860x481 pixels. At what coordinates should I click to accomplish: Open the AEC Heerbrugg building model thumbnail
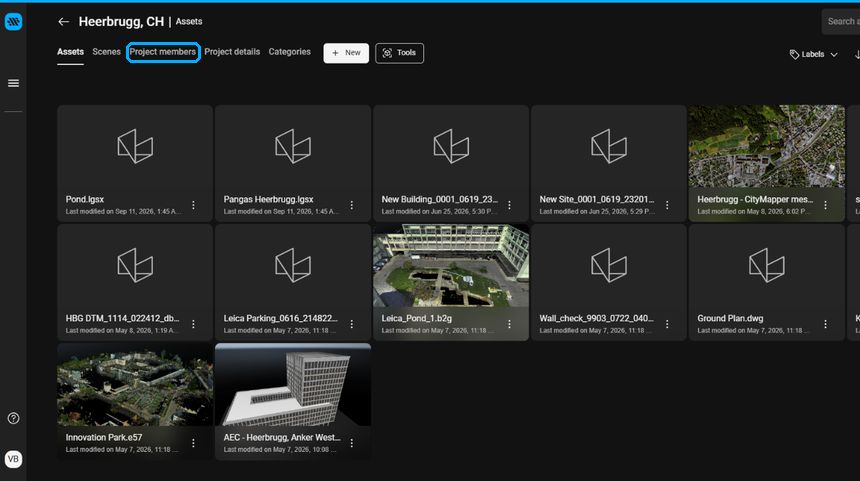(x=293, y=384)
